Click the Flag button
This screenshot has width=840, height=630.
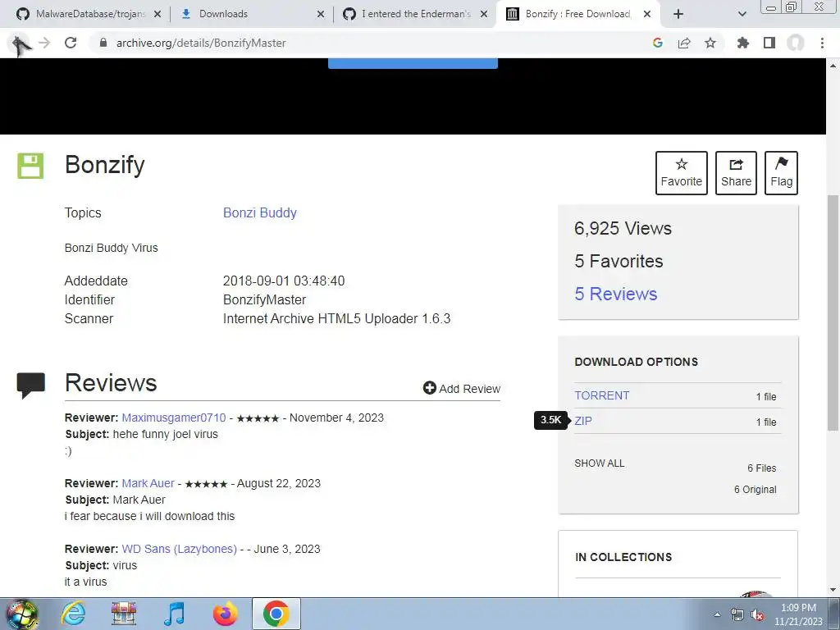781,173
